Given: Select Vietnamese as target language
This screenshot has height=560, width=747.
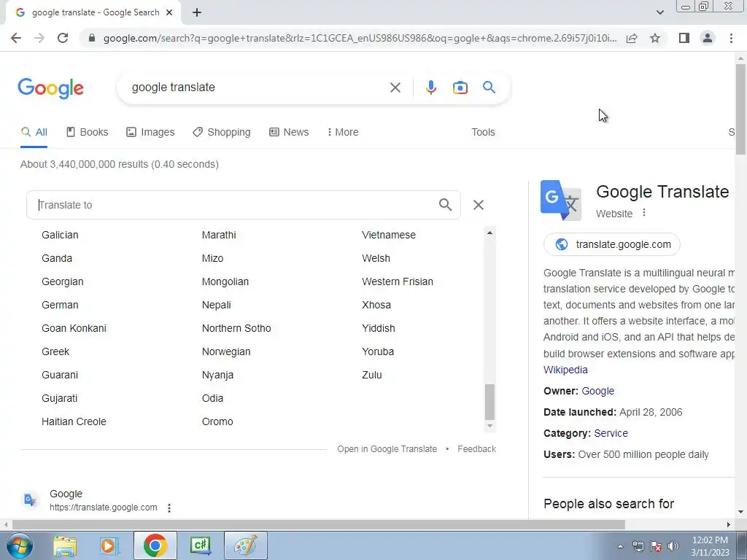Looking at the screenshot, I should click(x=389, y=235).
